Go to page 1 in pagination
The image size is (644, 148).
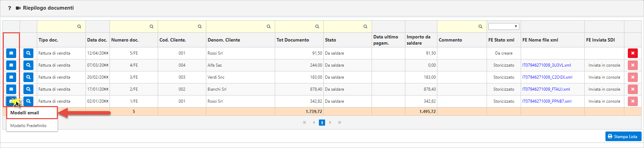(x=322, y=123)
